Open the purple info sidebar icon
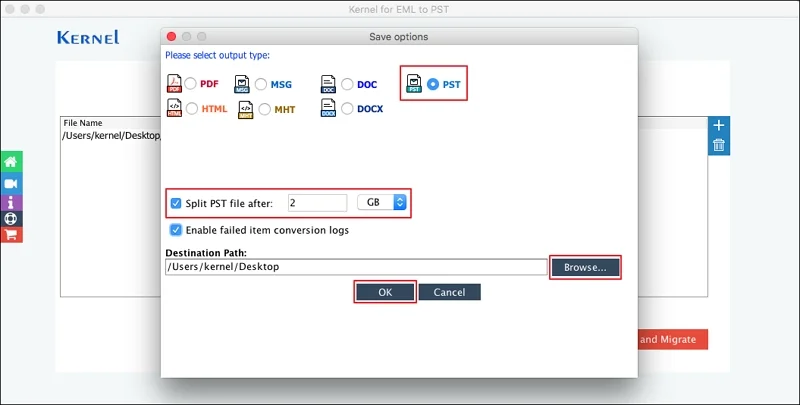The height and width of the screenshot is (405, 800). tap(11, 202)
